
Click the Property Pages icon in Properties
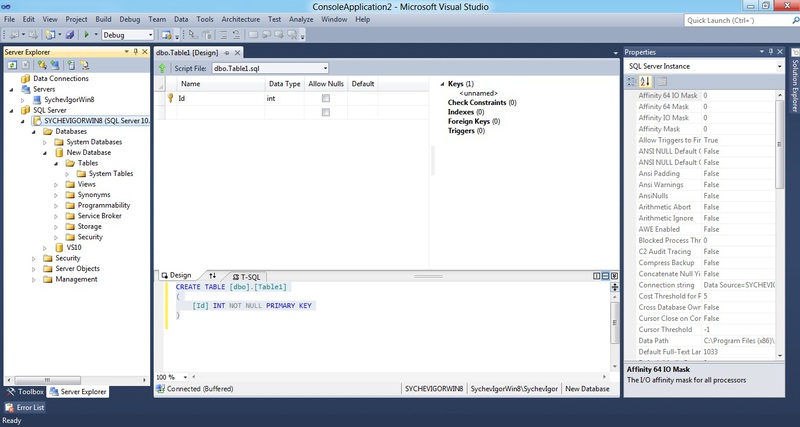(x=662, y=82)
